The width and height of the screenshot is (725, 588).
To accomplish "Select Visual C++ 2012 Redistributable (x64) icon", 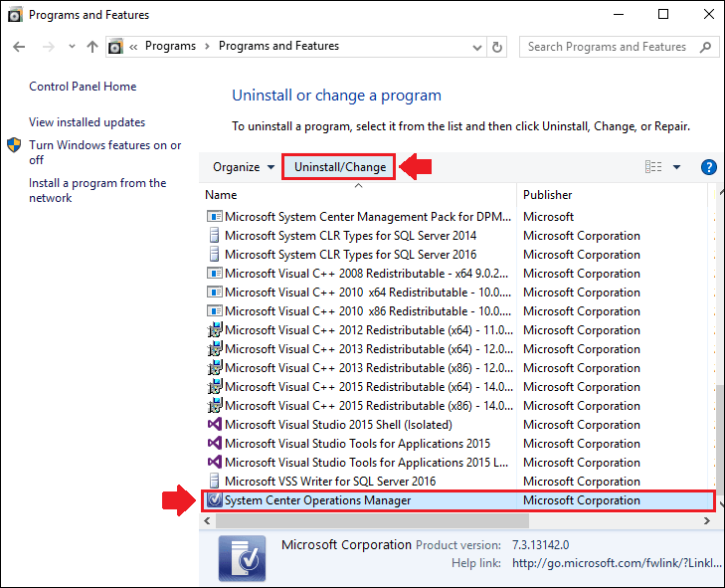I will tap(215, 330).
